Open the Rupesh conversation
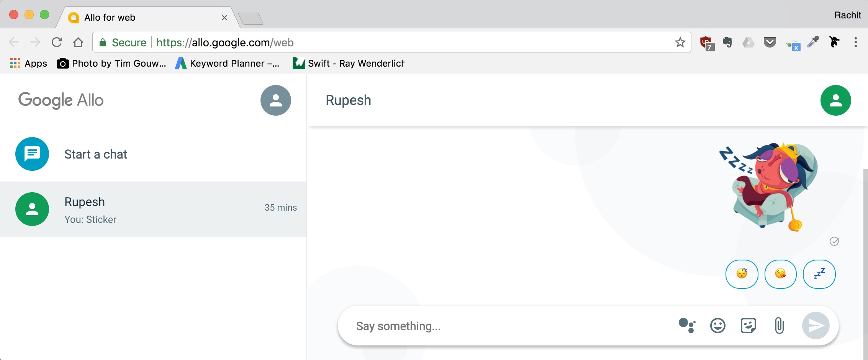The image size is (868, 360). click(x=115, y=209)
